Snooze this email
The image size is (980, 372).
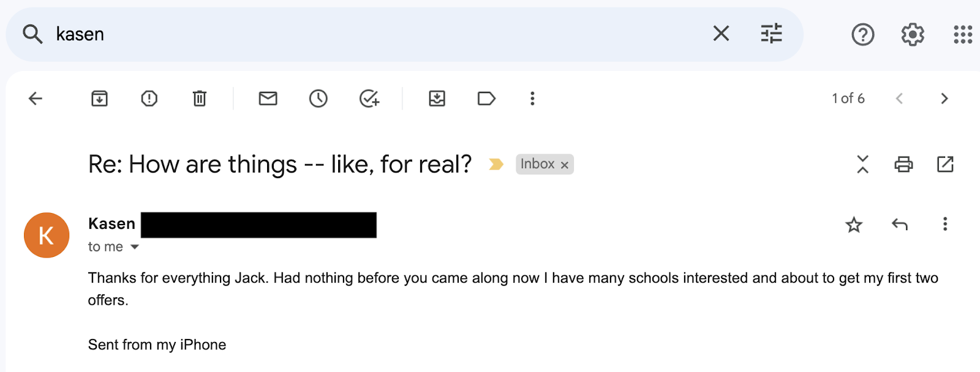pos(318,99)
